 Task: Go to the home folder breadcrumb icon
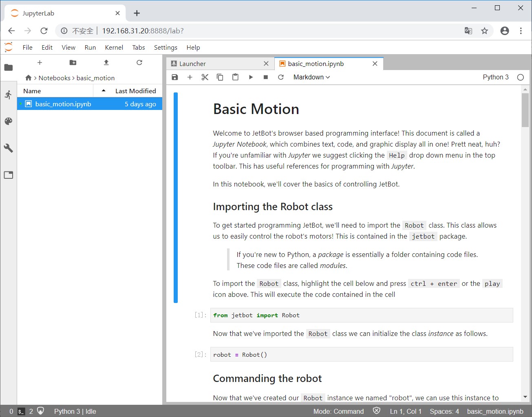pos(28,78)
